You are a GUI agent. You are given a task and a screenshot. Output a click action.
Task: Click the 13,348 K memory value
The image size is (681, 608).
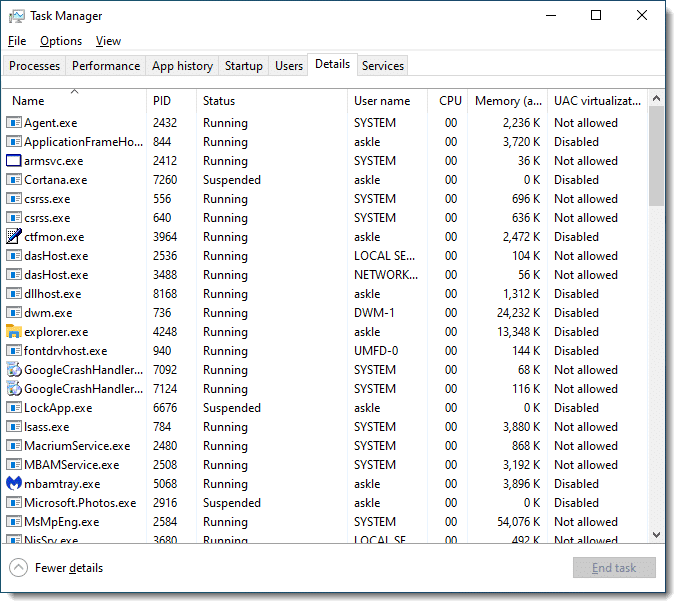519,332
